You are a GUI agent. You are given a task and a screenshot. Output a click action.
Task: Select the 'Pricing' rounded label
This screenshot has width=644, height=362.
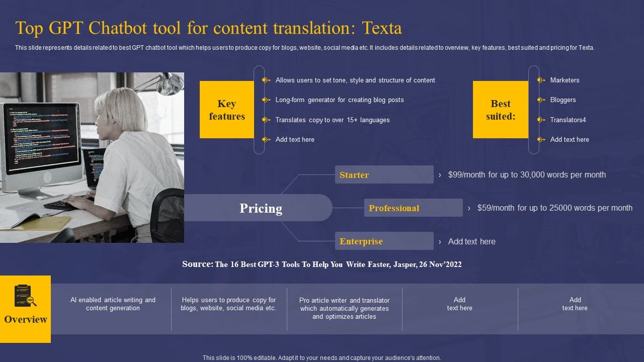(259, 208)
